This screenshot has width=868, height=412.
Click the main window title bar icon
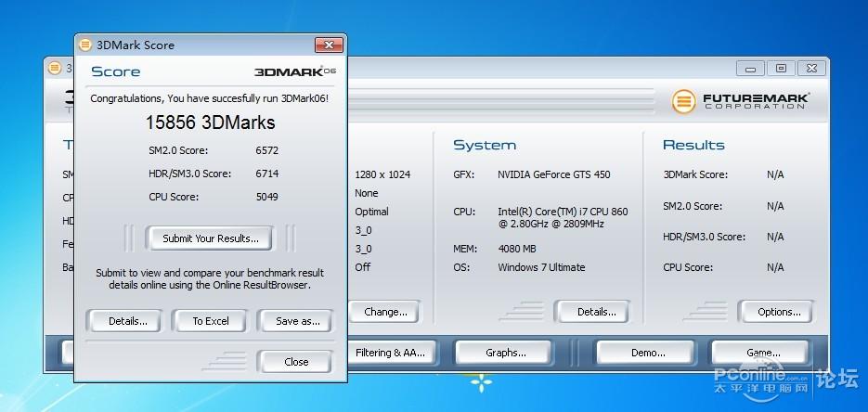coord(54,68)
